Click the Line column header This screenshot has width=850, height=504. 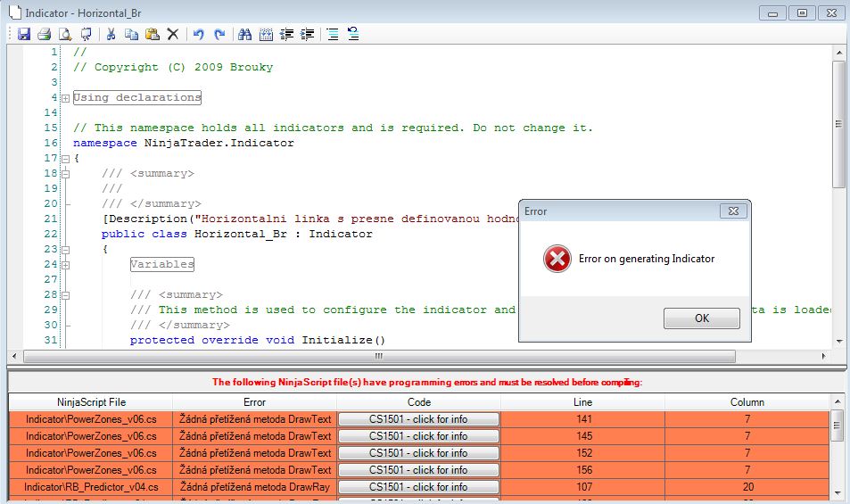coord(582,402)
